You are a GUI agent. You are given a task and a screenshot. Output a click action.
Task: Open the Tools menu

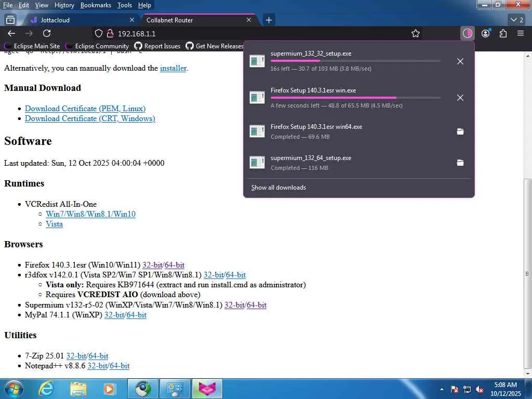click(x=125, y=5)
